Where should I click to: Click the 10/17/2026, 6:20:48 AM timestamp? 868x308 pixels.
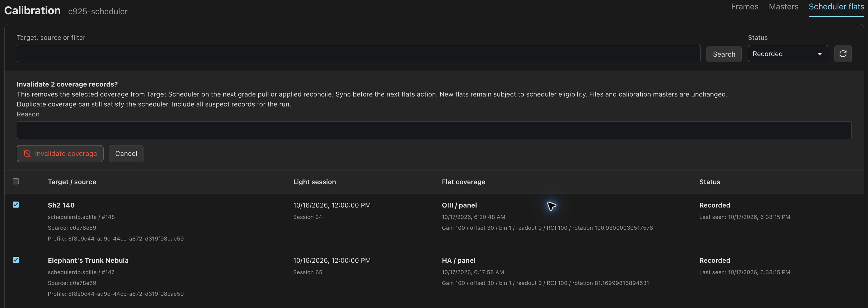[474, 217]
